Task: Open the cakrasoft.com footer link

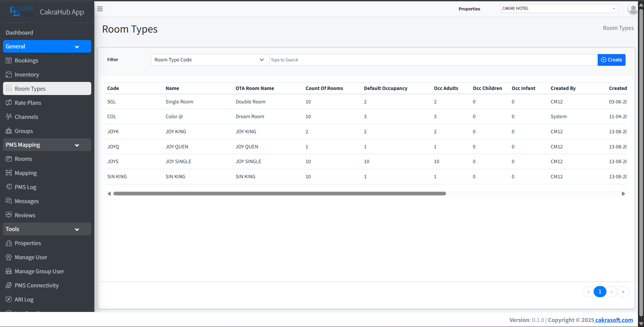Action: [x=614, y=320]
